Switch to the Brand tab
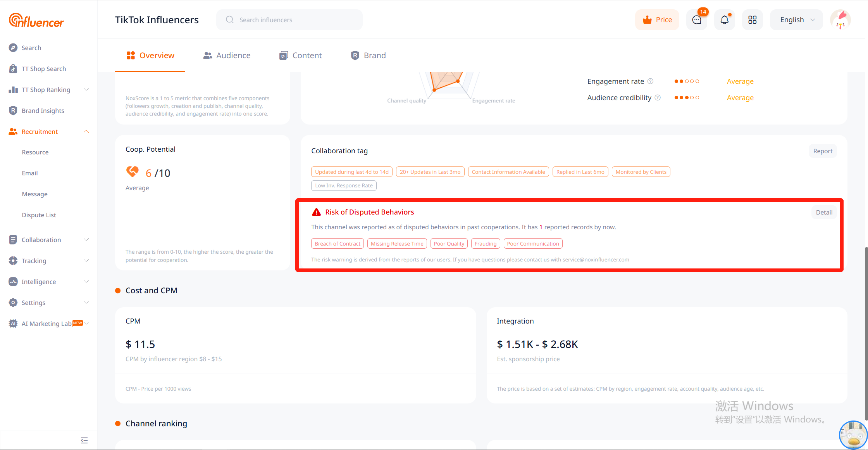 coord(369,55)
